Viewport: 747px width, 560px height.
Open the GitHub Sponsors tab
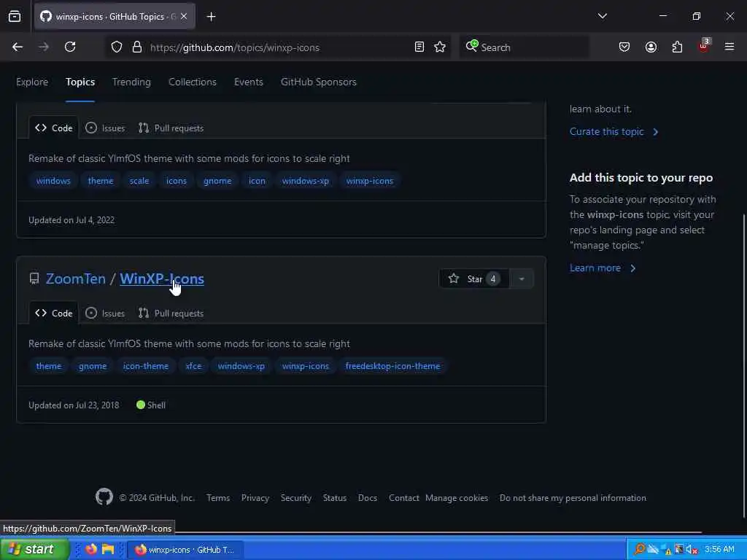point(318,82)
